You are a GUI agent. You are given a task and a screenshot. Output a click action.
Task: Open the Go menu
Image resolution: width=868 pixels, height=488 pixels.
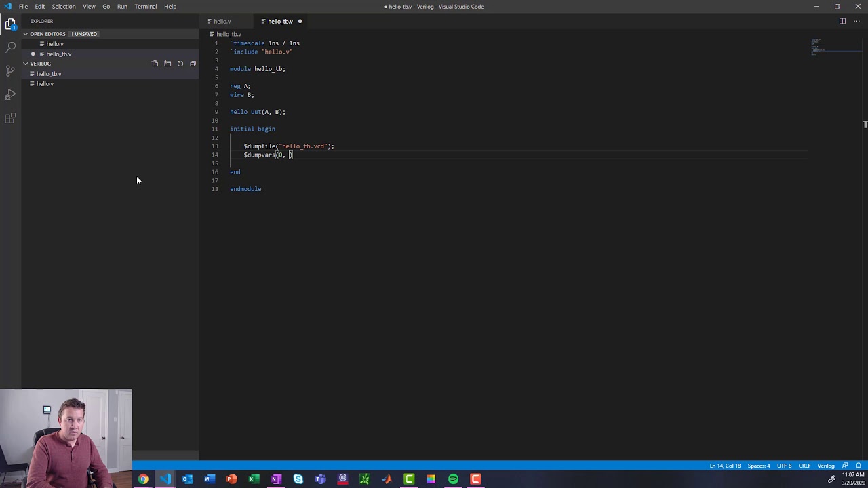[x=106, y=7]
